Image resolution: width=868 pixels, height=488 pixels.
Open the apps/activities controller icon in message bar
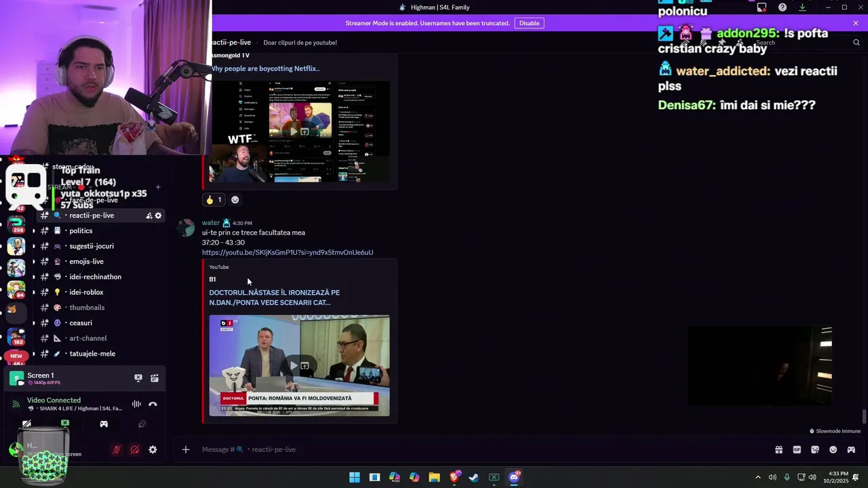(851, 449)
